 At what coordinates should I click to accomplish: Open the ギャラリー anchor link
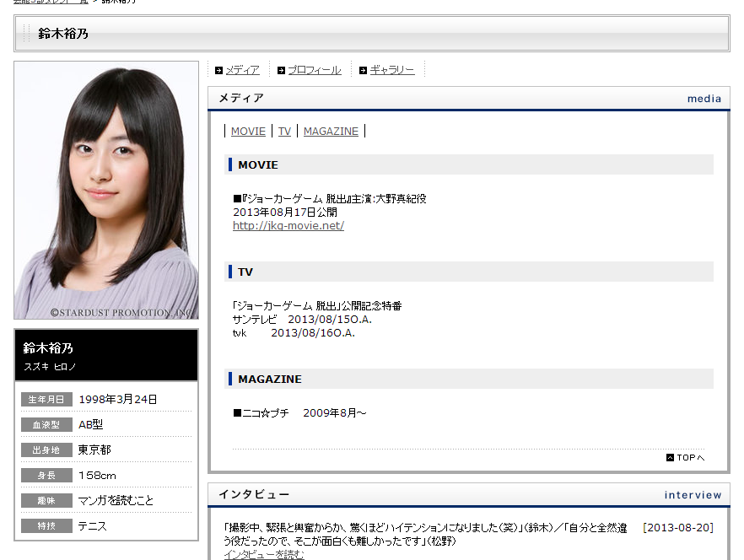pos(392,70)
